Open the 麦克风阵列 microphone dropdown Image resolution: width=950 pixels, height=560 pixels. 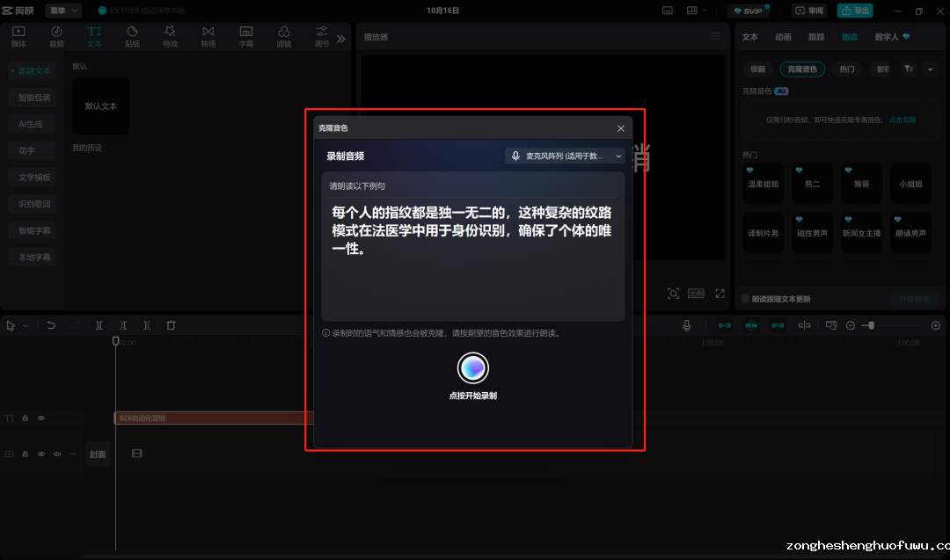[x=566, y=156]
